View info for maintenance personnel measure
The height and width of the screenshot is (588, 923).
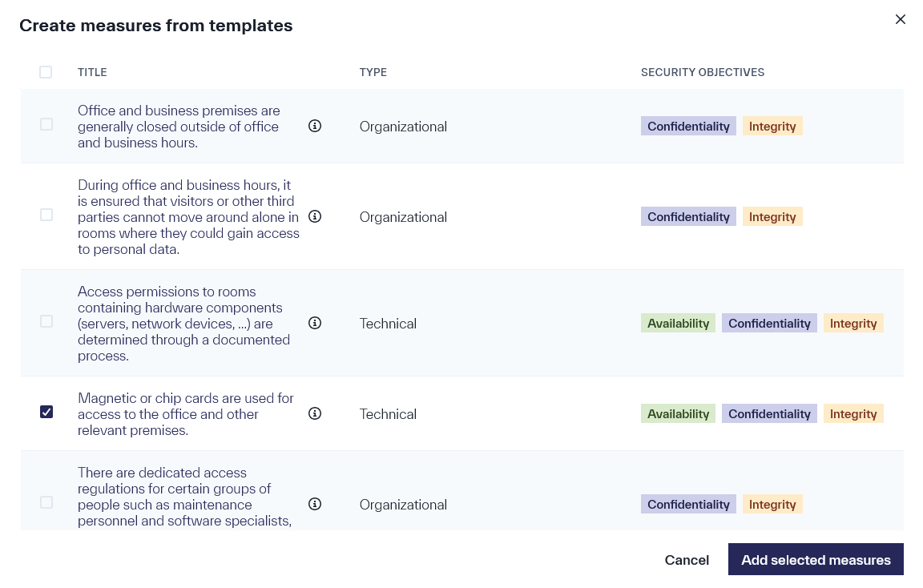click(x=315, y=504)
